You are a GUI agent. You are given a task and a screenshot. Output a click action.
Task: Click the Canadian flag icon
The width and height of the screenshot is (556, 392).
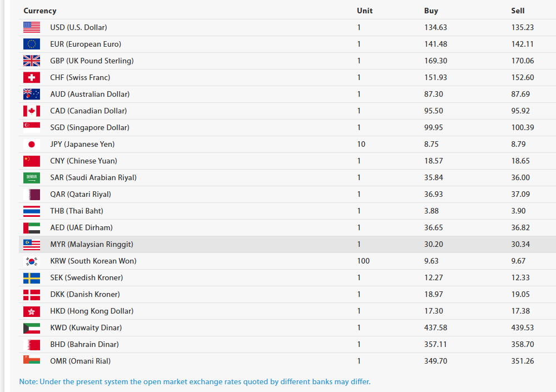(x=32, y=111)
